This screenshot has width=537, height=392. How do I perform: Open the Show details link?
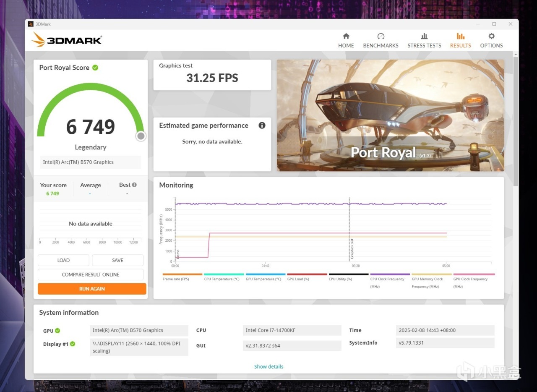tap(268, 366)
